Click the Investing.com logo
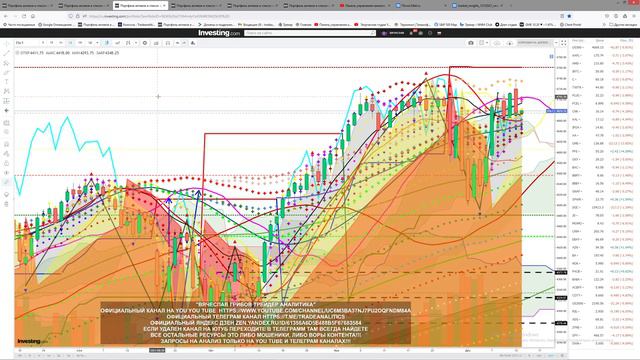Screen dimensions: 640x360 click(219, 33)
